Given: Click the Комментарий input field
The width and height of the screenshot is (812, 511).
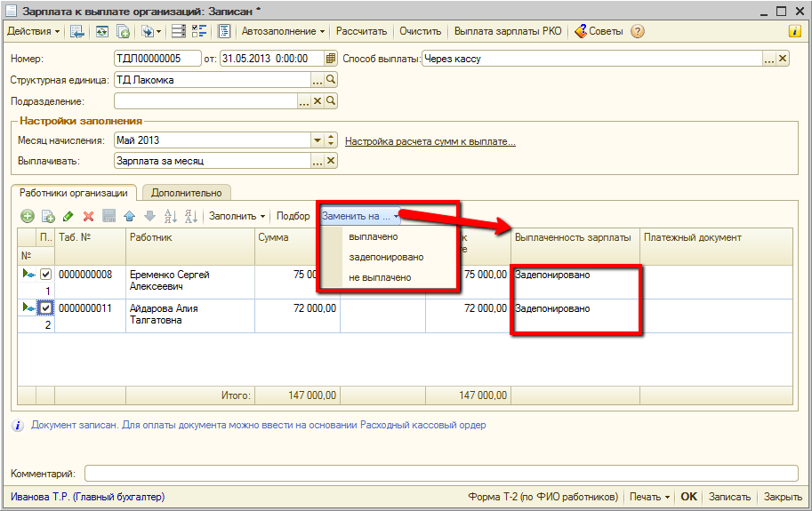Looking at the screenshot, I should [440, 473].
